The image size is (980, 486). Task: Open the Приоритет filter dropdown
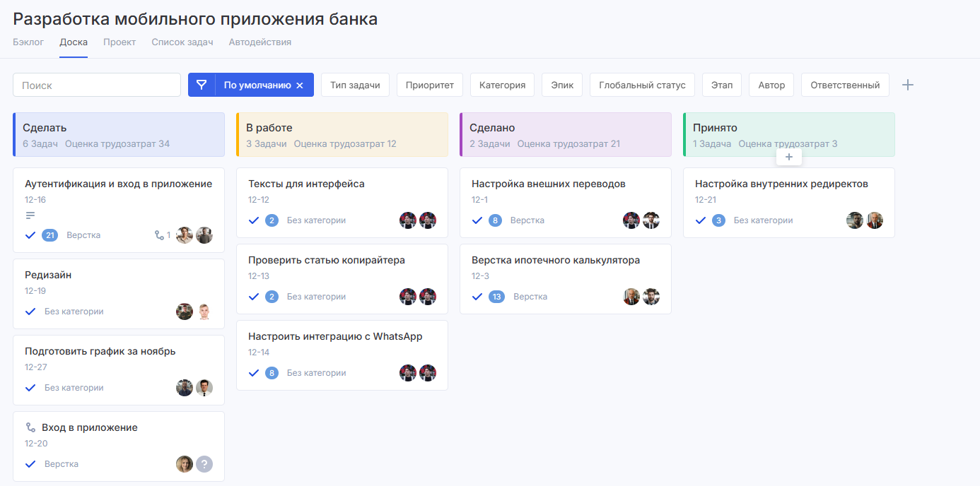point(429,85)
